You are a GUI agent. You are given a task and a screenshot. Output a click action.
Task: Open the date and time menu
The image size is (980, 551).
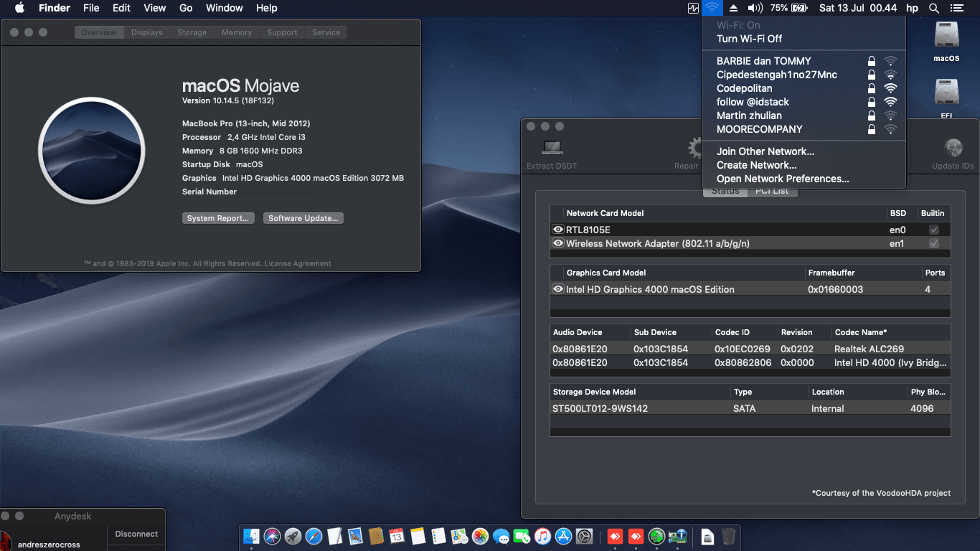[x=858, y=8]
